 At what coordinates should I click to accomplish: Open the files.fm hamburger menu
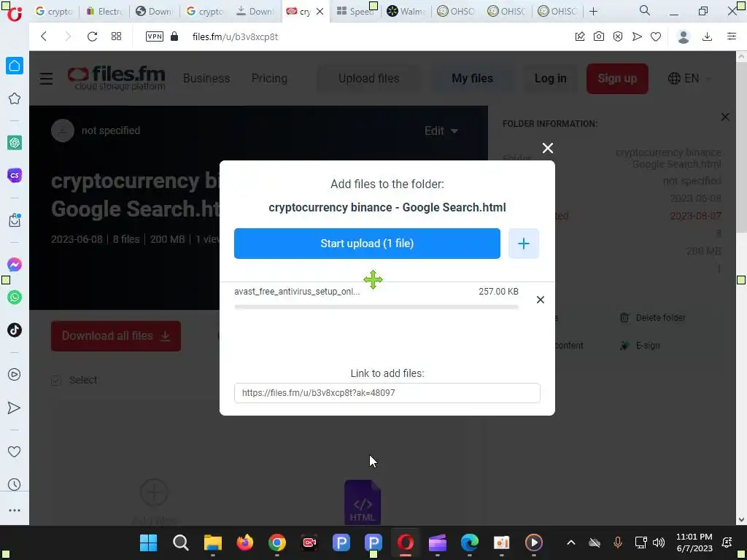(46, 78)
